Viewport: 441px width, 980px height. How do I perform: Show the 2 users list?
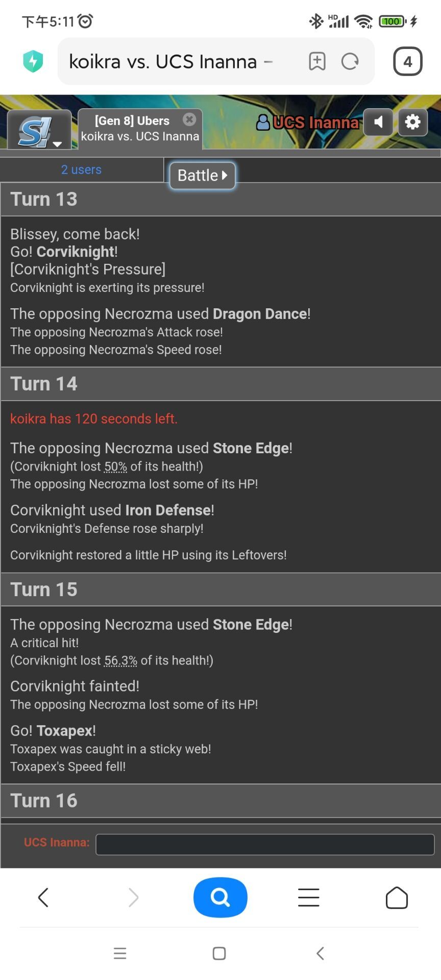tap(81, 169)
